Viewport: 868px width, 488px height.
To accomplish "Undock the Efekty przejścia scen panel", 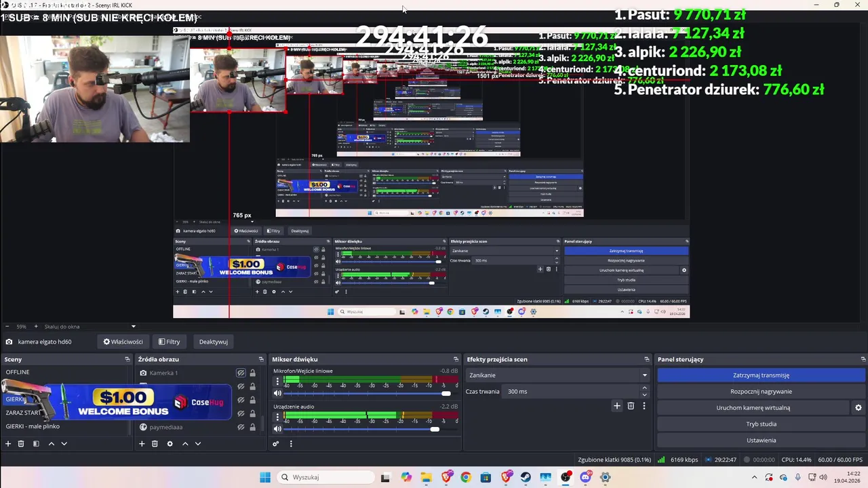I will (647, 359).
